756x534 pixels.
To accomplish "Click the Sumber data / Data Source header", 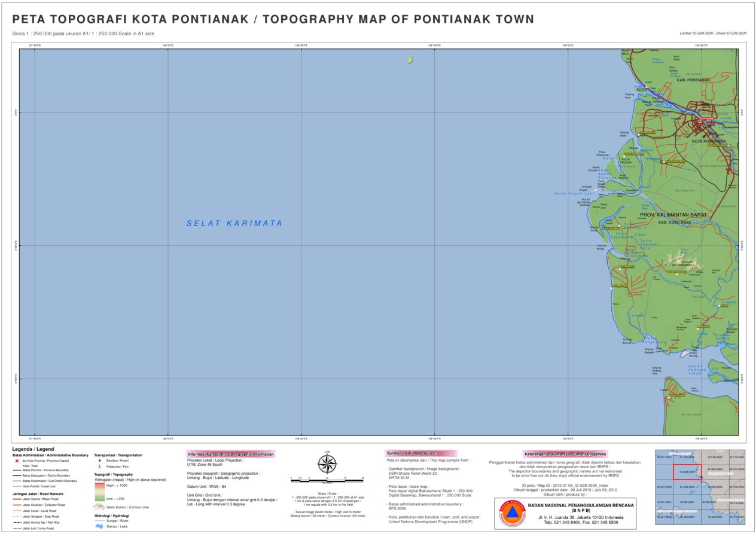I will 413,453.
